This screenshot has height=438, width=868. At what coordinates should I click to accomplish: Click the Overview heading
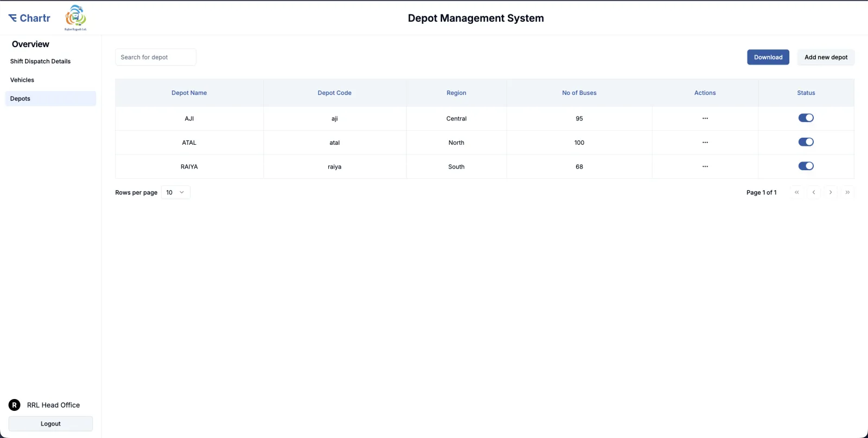click(30, 44)
